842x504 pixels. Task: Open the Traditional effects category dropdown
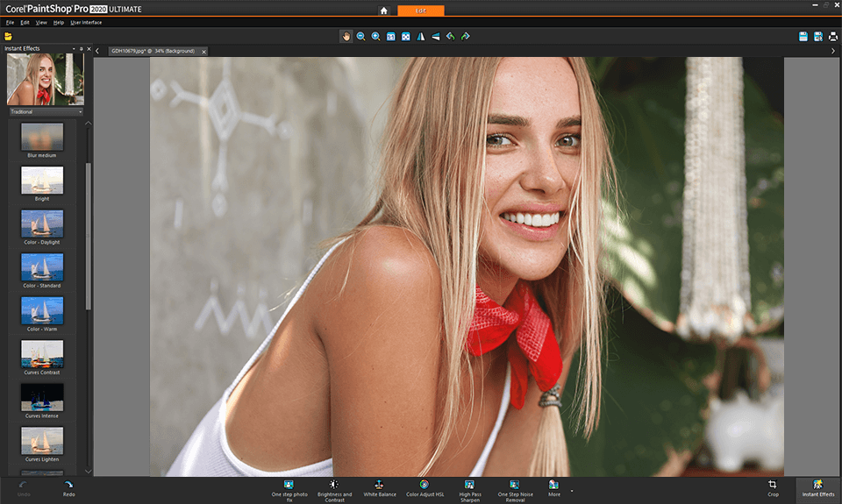45,112
